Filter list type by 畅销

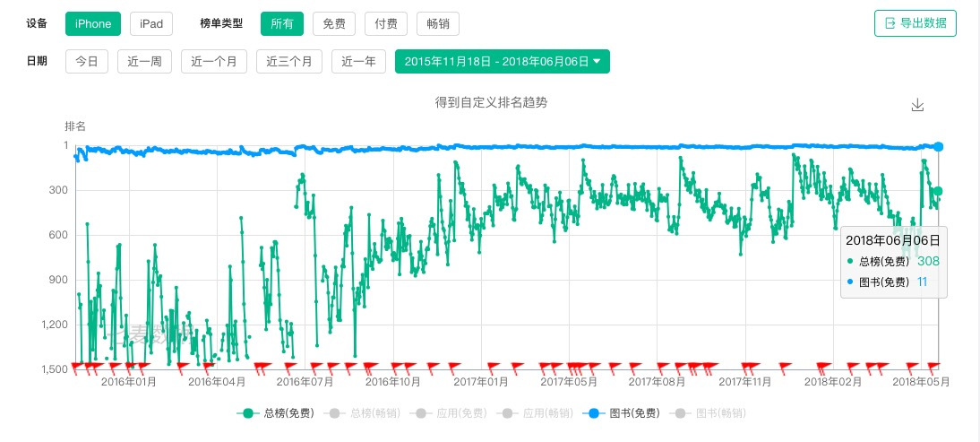pyautogui.click(x=437, y=23)
